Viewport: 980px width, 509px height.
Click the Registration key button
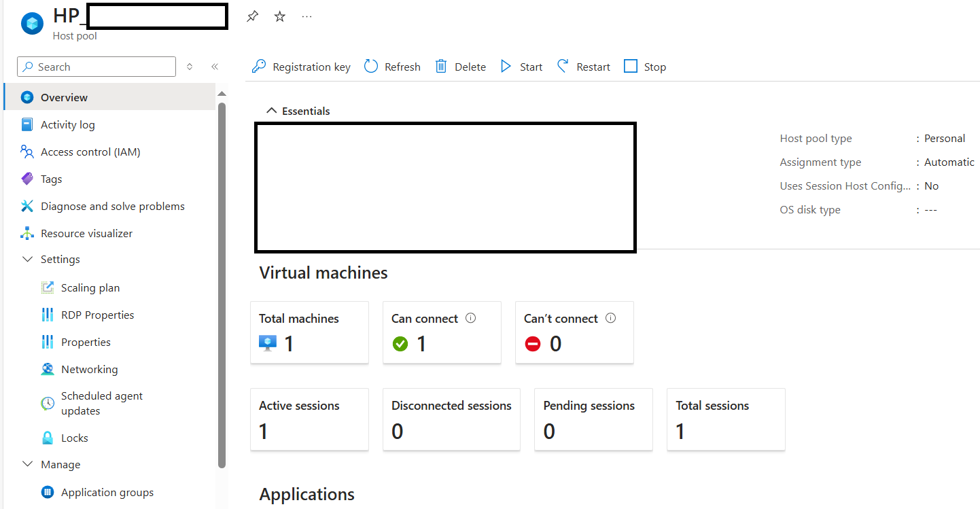[301, 67]
